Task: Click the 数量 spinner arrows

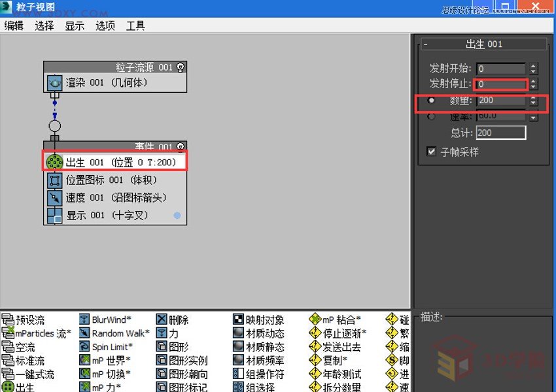Action: [x=533, y=101]
